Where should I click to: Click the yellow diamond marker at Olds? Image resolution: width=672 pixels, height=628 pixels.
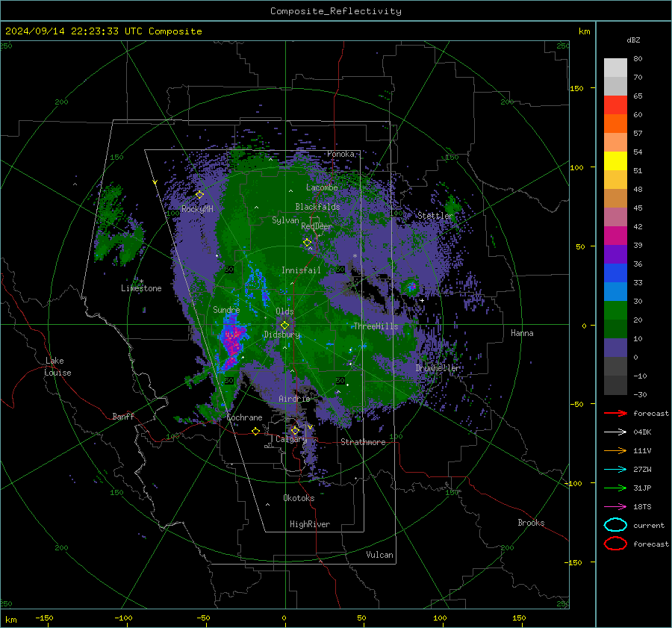point(284,326)
